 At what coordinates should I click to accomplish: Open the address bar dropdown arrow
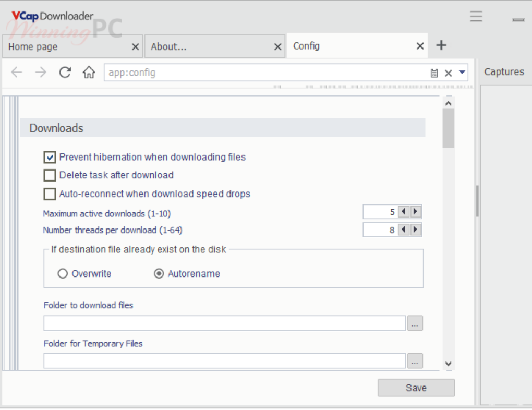[x=462, y=73]
